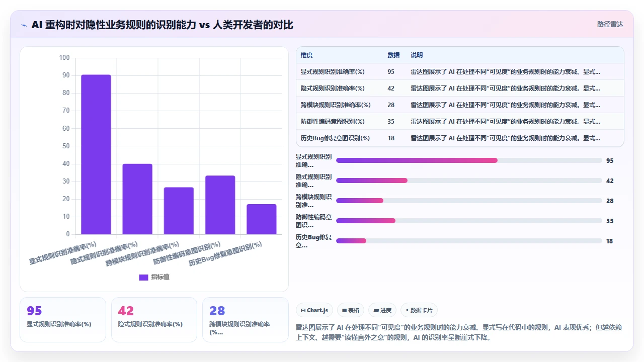Click the 表格 tag chip
The height and width of the screenshot is (362, 644).
tap(350, 310)
